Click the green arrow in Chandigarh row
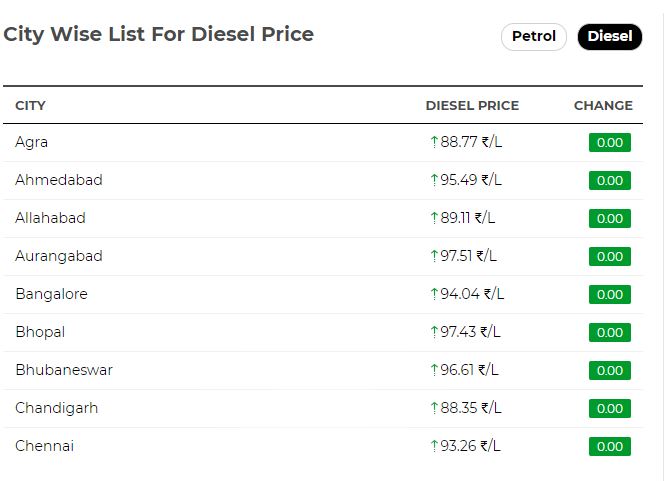The image size is (665, 481). point(434,408)
